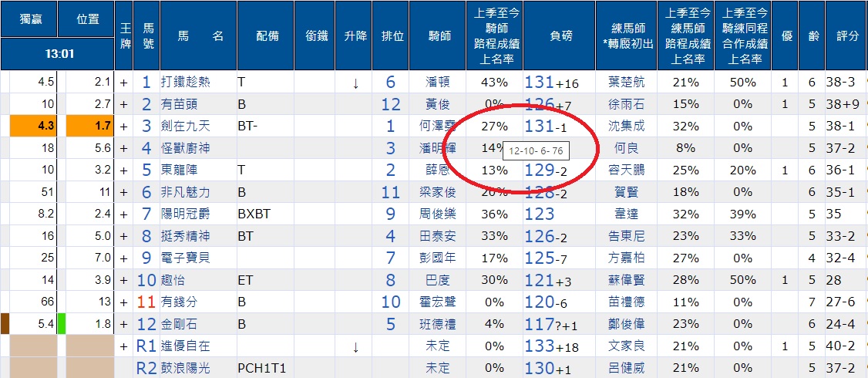The image size is (868, 378).
Task: Click brown indicator beside win odds 5.4
Action: 5,324
